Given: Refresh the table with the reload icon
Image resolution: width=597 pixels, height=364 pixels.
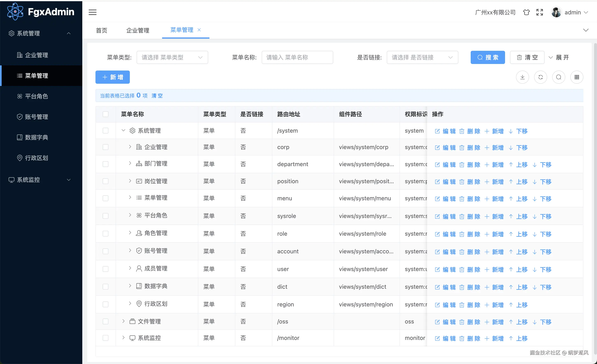Looking at the screenshot, I should pos(540,77).
